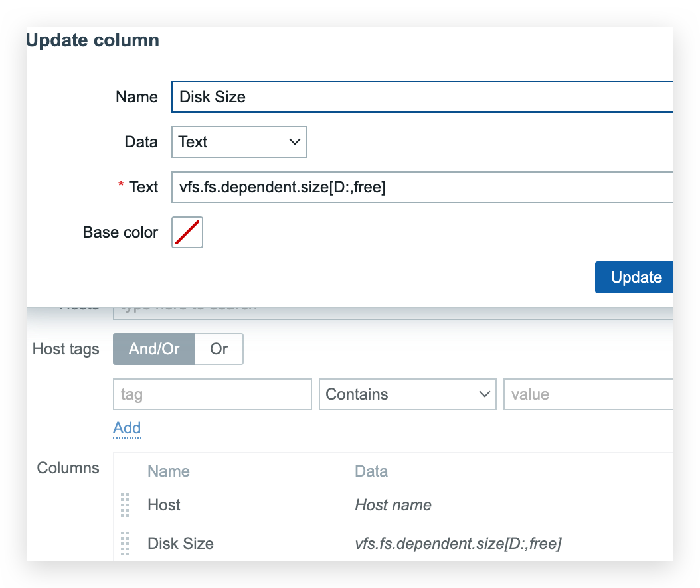Screen dimensions: 700x588
Task: Click the Add tag link
Action: click(x=127, y=428)
